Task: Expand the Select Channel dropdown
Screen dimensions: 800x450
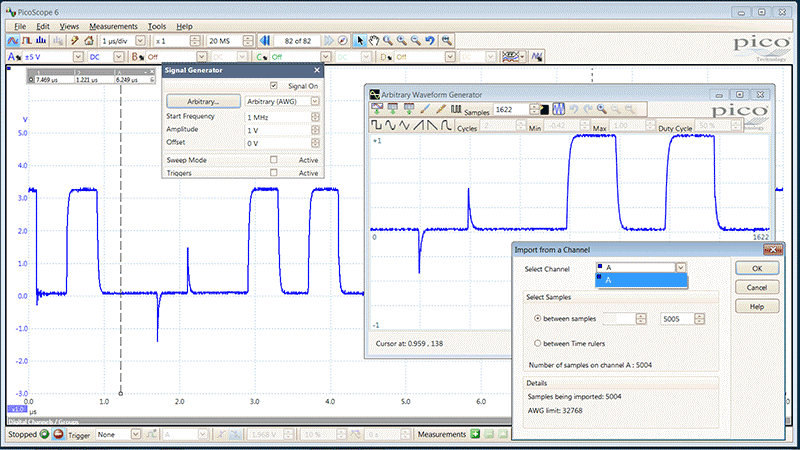Action: pos(680,268)
